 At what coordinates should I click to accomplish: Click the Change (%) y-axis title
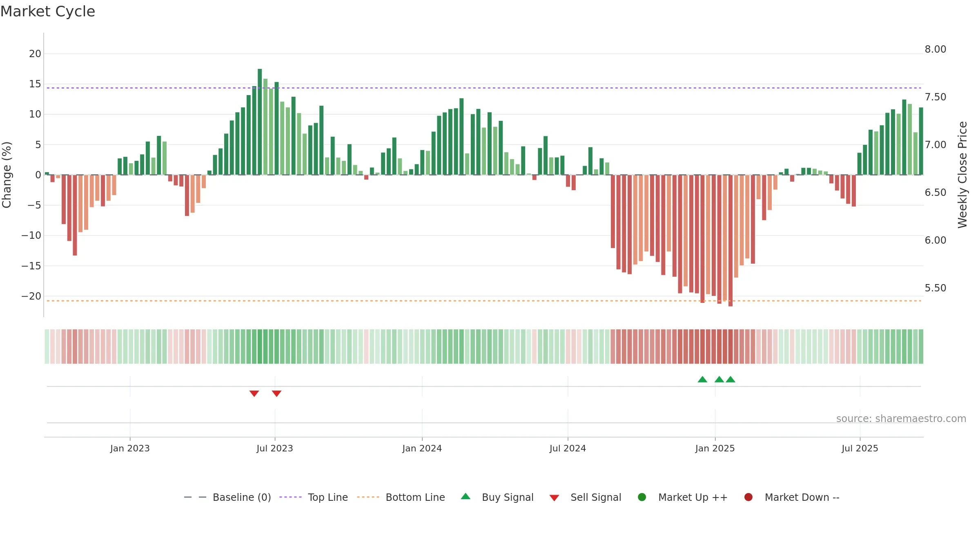point(7,175)
